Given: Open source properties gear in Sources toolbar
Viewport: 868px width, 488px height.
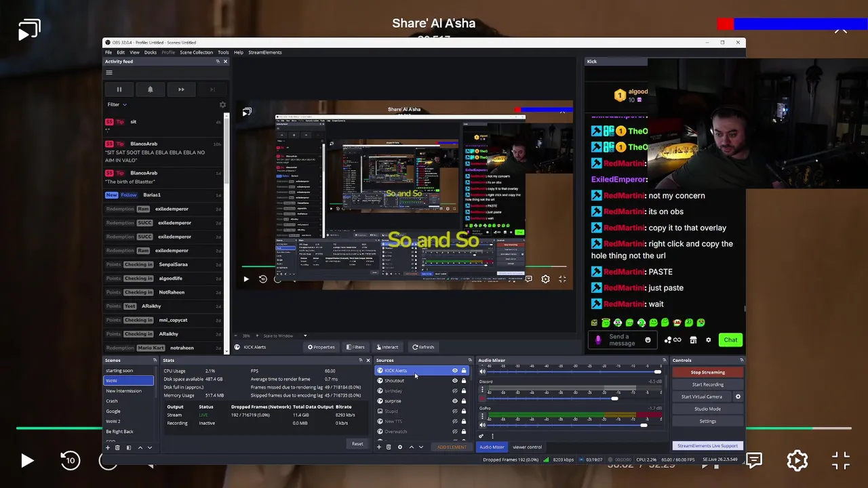Looking at the screenshot, I should pos(400,447).
